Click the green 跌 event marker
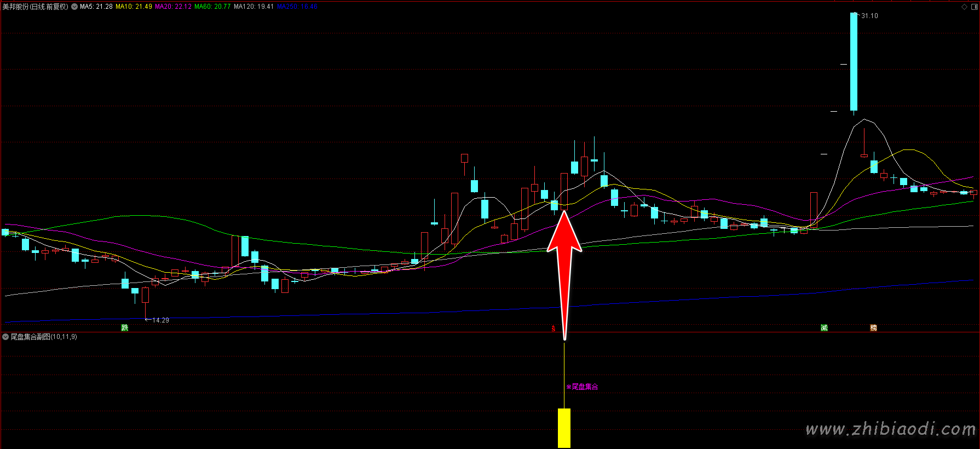This screenshot has width=980, height=449. 125,327
